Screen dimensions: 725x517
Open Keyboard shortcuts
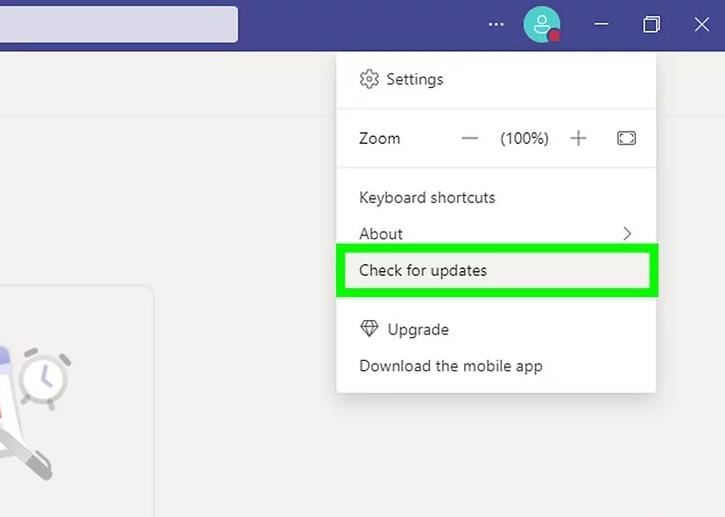pyautogui.click(x=427, y=198)
